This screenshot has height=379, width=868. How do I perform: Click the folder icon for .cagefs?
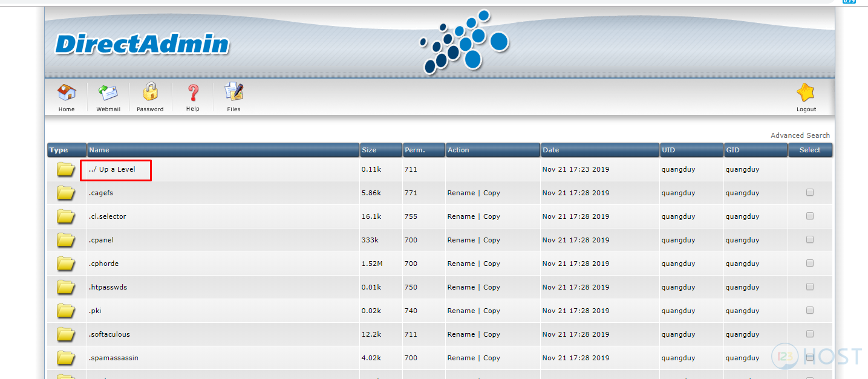(x=66, y=193)
